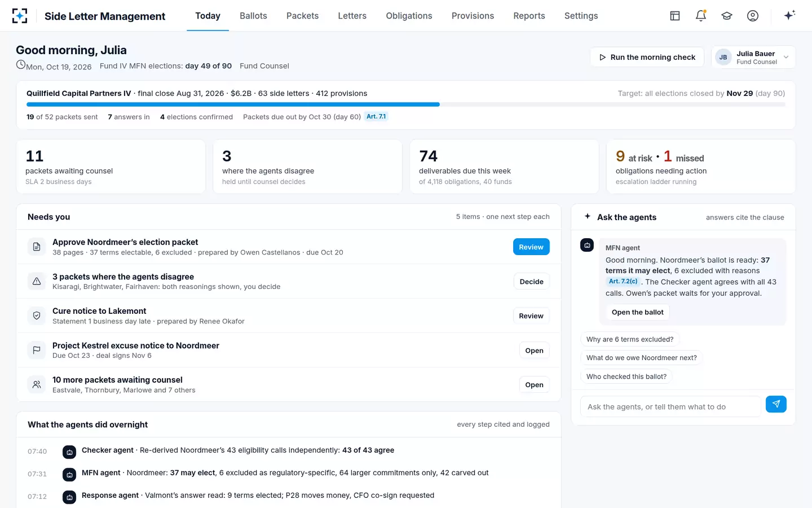The image size is (812, 508).
Task: Focus the Ask the agents input field
Action: [x=670, y=406]
